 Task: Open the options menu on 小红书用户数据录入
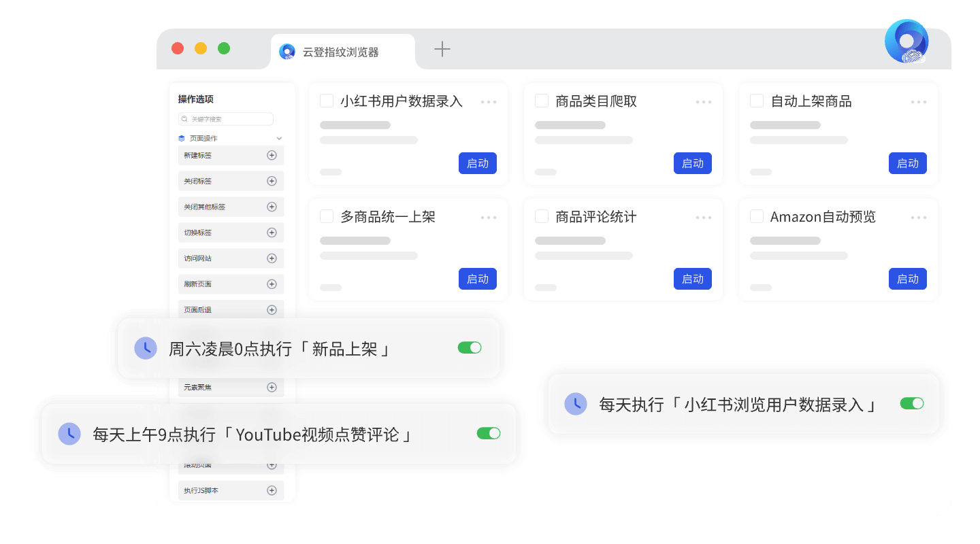(x=489, y=101)
